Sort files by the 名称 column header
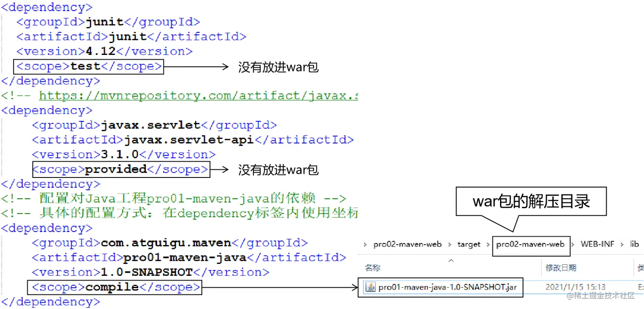The width and height of the screenshot is (644, 309). 373,268
